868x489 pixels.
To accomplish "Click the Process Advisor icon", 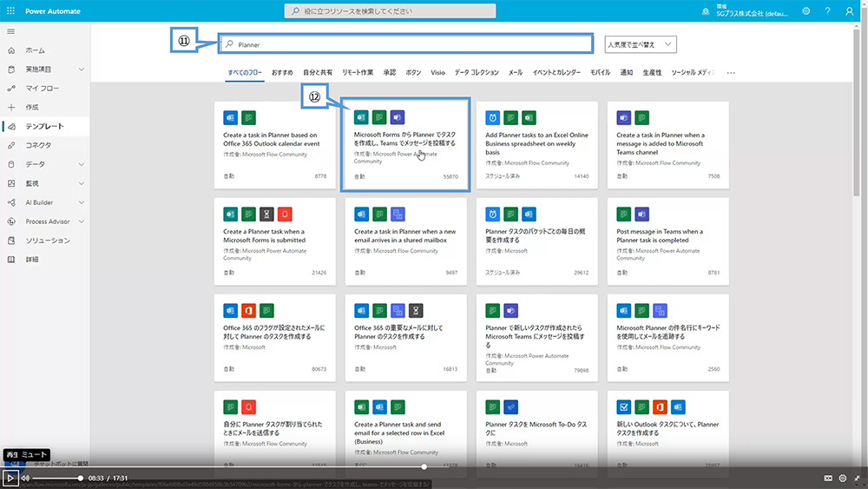I will [x=11, y=221].
